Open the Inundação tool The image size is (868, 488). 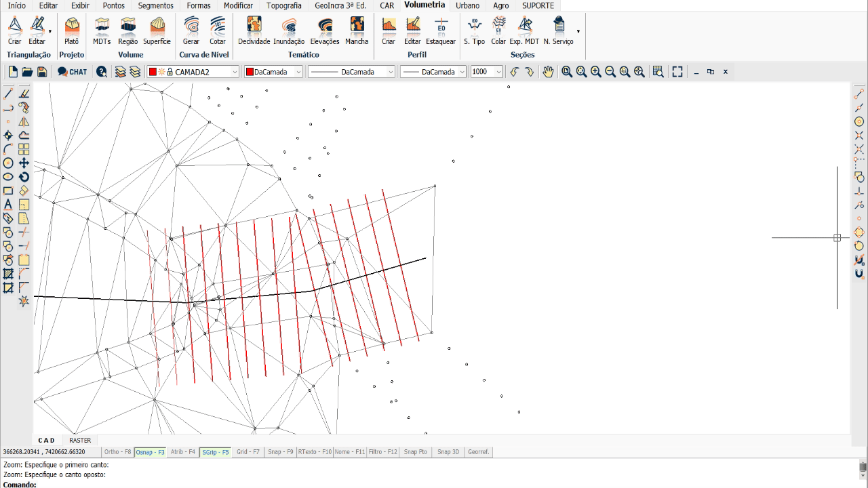(x=289, y=31)
